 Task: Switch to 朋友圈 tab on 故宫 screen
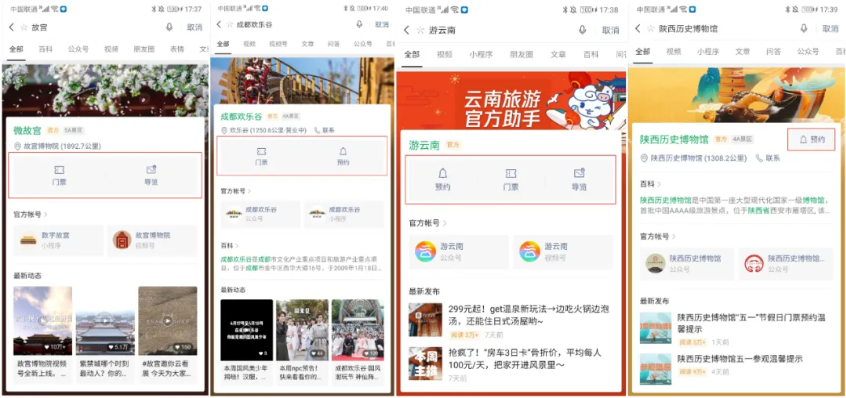coord(144,49)
